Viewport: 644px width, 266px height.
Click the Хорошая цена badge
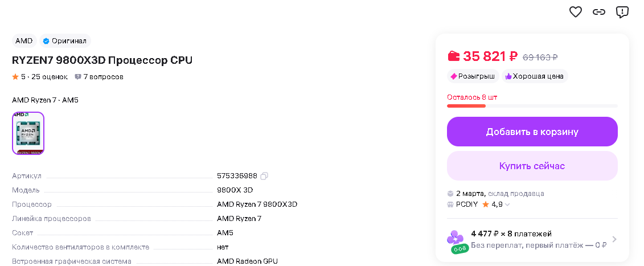click(534, 76)
